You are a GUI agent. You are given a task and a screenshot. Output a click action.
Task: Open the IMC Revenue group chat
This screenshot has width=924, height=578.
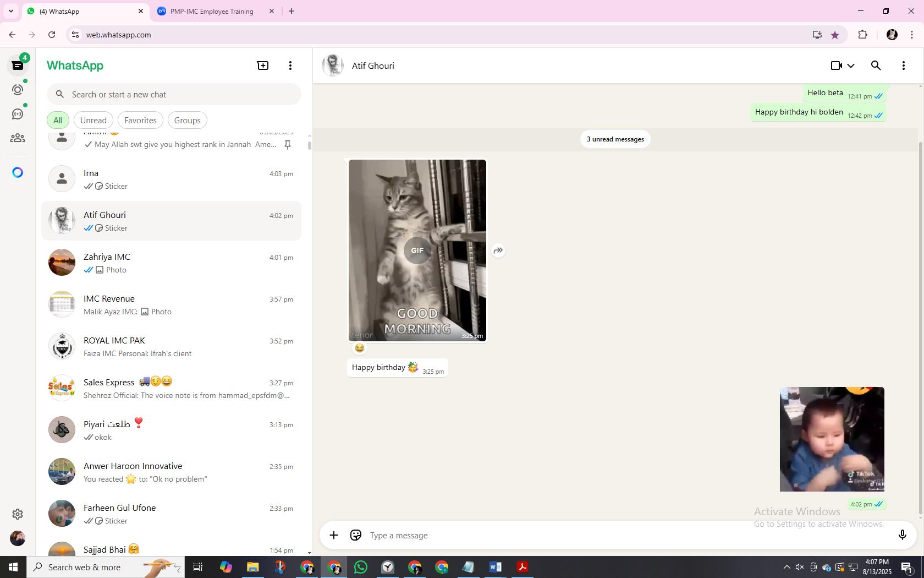point(171,304)
